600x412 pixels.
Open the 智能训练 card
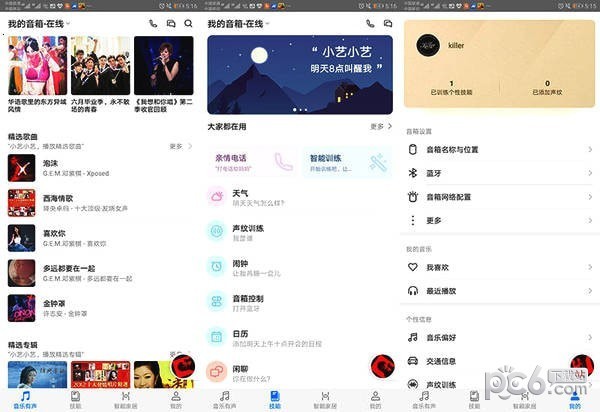tap(347, 162)
